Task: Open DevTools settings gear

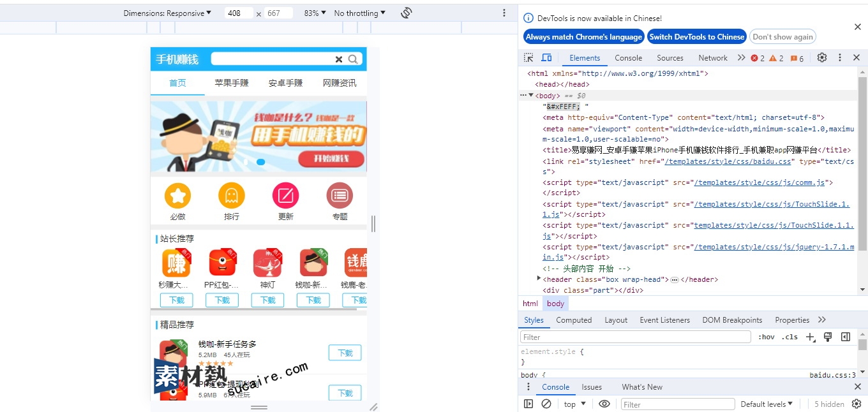Action: click(822, 57)
